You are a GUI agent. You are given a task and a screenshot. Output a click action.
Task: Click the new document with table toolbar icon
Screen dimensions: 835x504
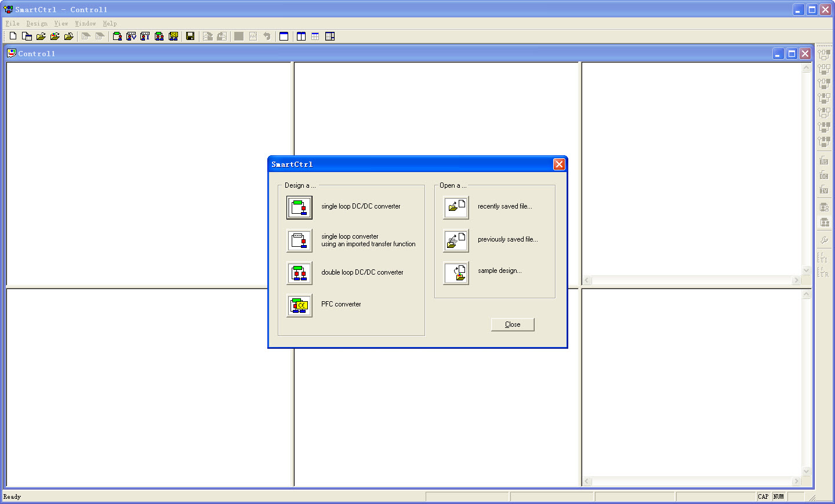27,36
